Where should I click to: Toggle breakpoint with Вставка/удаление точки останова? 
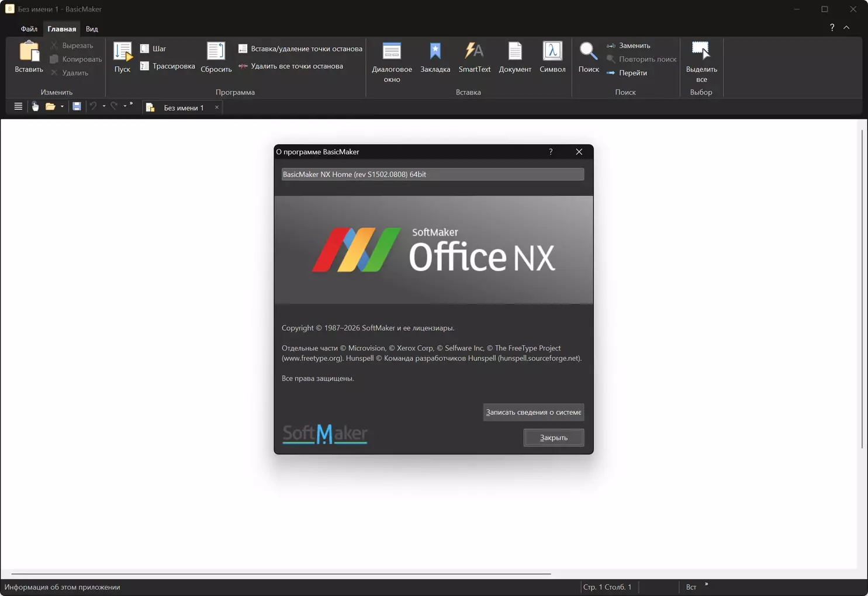coord(300,48)
